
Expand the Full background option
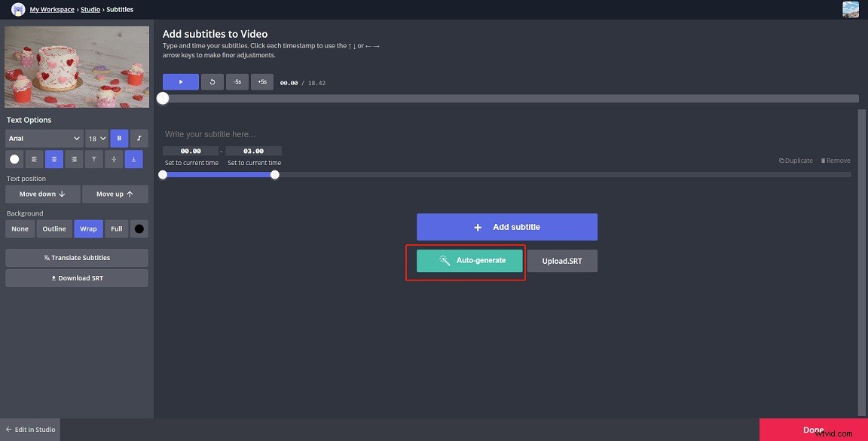[x=116, y=228]
